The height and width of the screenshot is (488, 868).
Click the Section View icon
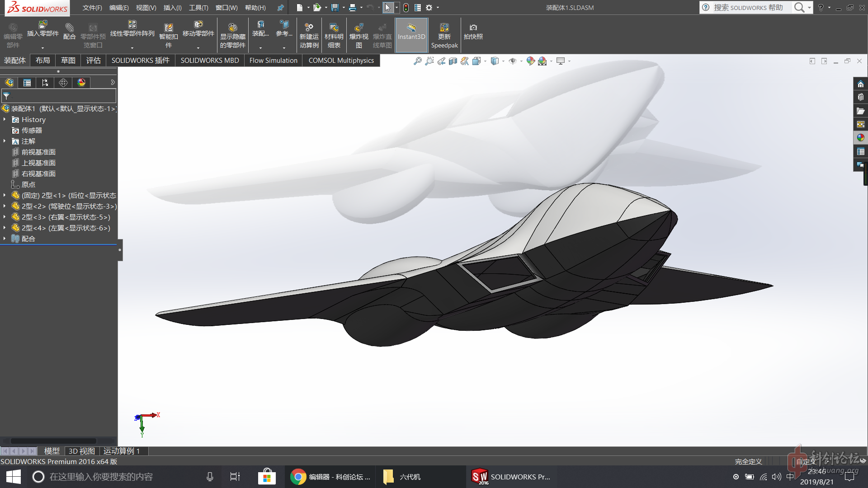pyautogui.click(x=453, y=61)
